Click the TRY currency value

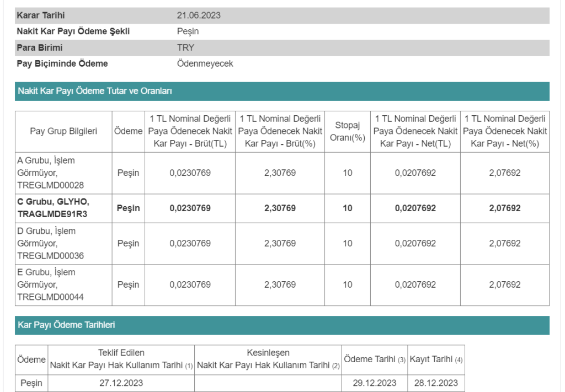185,47
